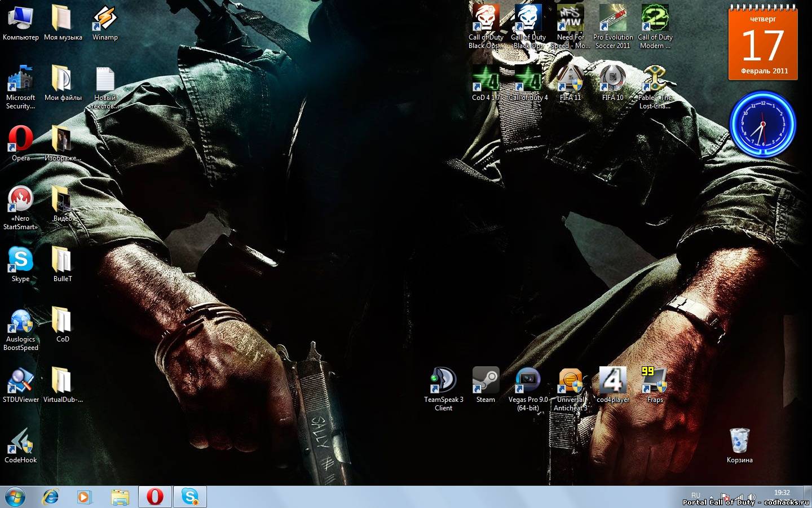Open the Windows Start menu
Image resolution: width=812 pixels, height=508 pixels.
[15, 497]
